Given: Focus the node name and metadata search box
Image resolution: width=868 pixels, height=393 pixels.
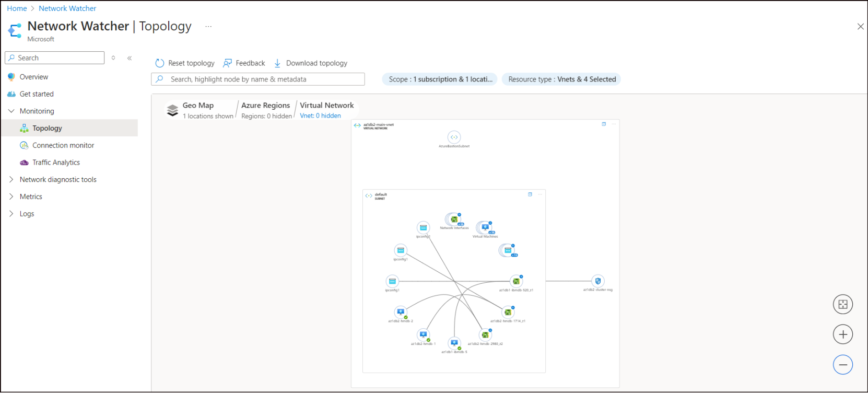Looking at the screenshot, I should 258,79.
